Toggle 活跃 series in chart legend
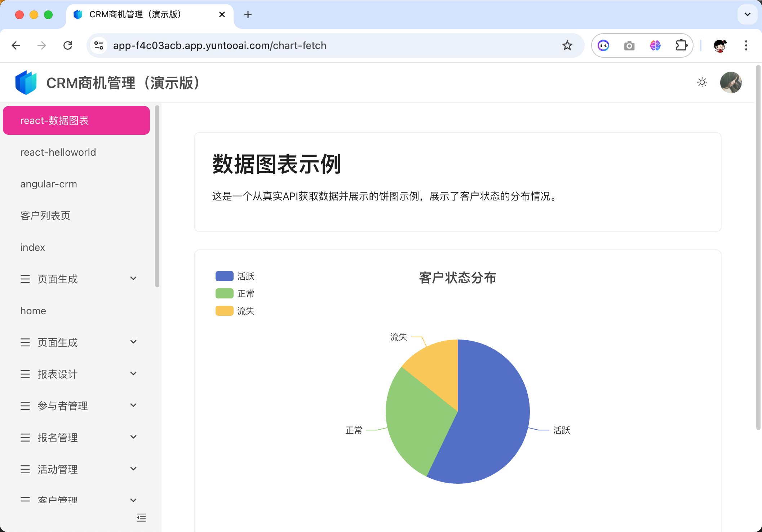762x532 pixels. (x=245, y=276)
